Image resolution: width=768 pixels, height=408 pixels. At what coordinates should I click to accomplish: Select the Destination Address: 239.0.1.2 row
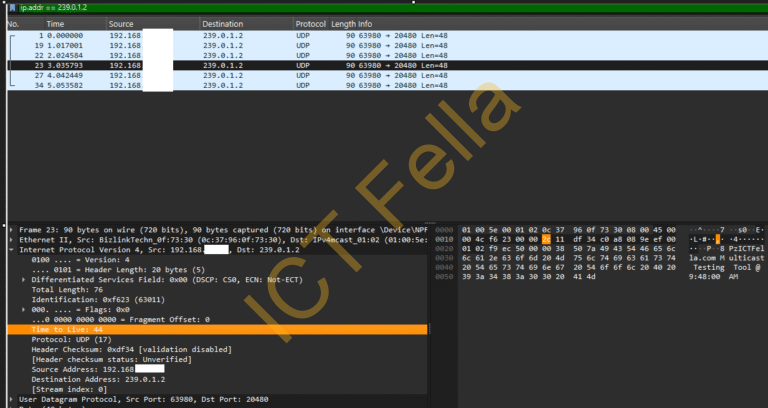tap(217, 379)
